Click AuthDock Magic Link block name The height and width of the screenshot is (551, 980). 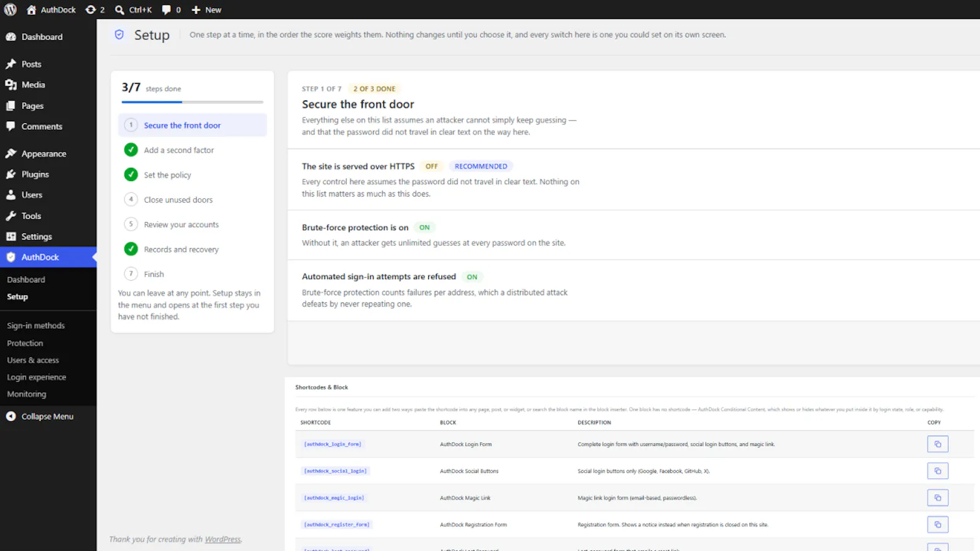pyautogui.click(x=465, y=498)
